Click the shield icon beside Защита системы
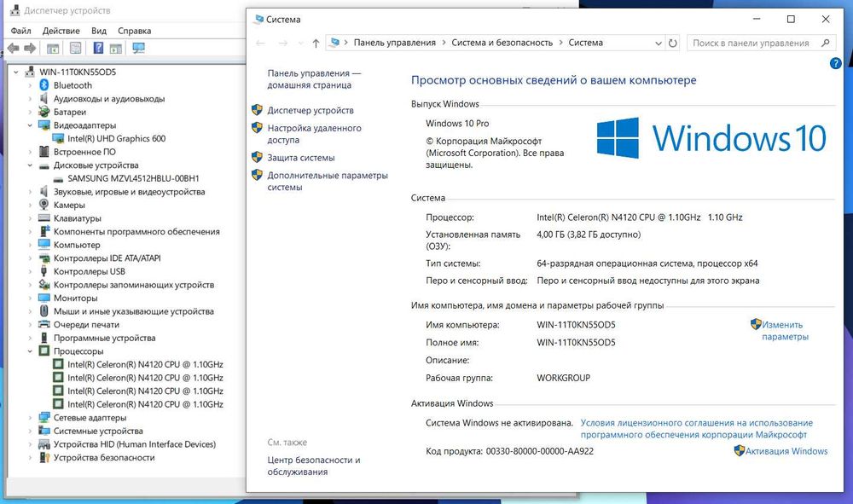 coord(258,157)
